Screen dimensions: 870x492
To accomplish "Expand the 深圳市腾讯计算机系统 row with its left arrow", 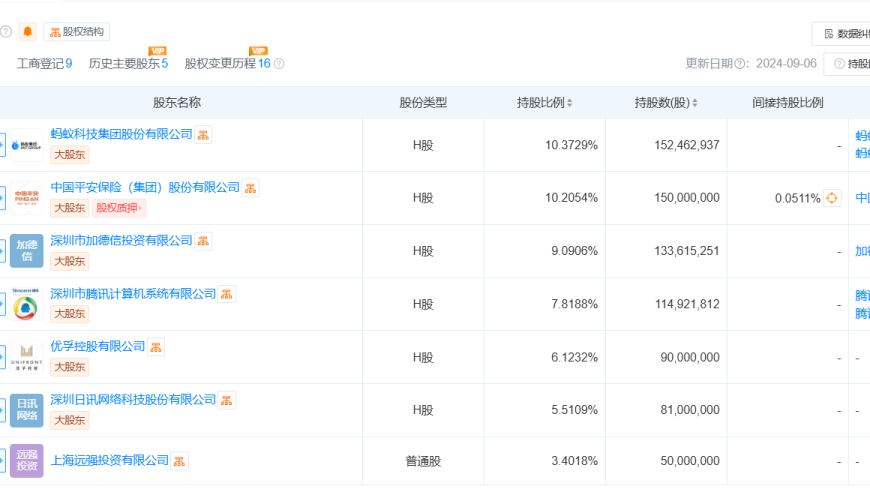I will point(2,304).
